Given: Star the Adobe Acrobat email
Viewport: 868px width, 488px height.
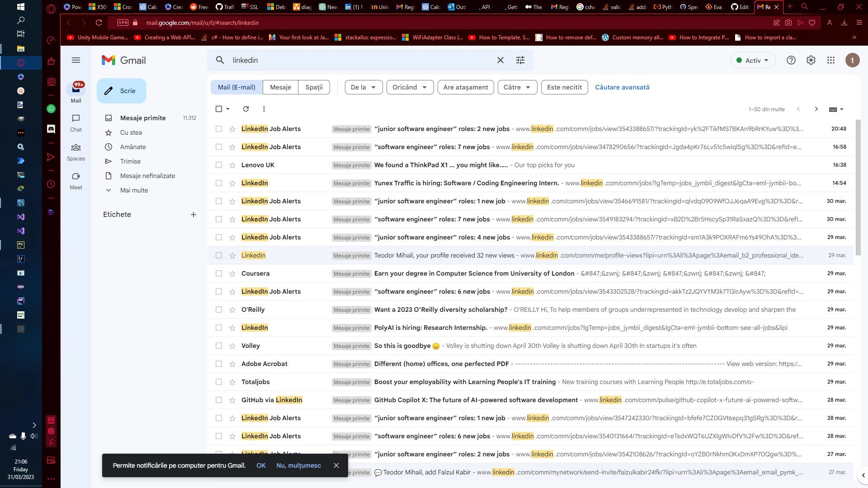Looking at the screenshot, I should pyautogui.click(x=232, y=364).
